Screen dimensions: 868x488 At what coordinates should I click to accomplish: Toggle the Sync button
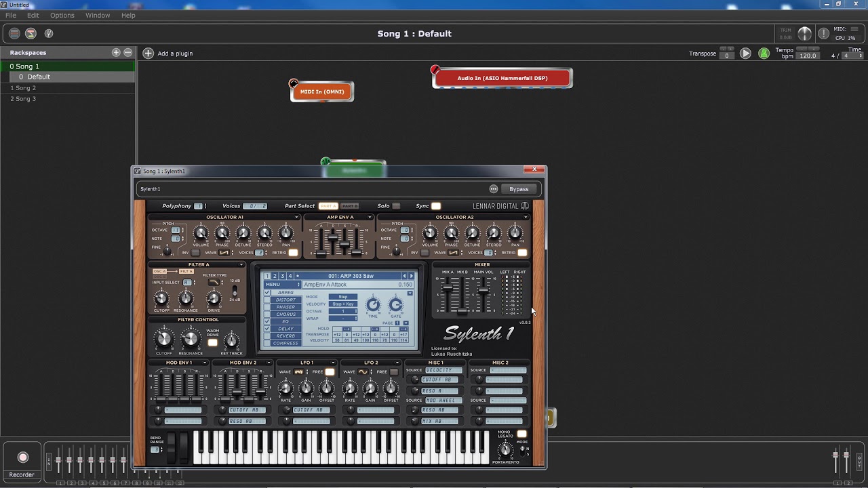436,206
